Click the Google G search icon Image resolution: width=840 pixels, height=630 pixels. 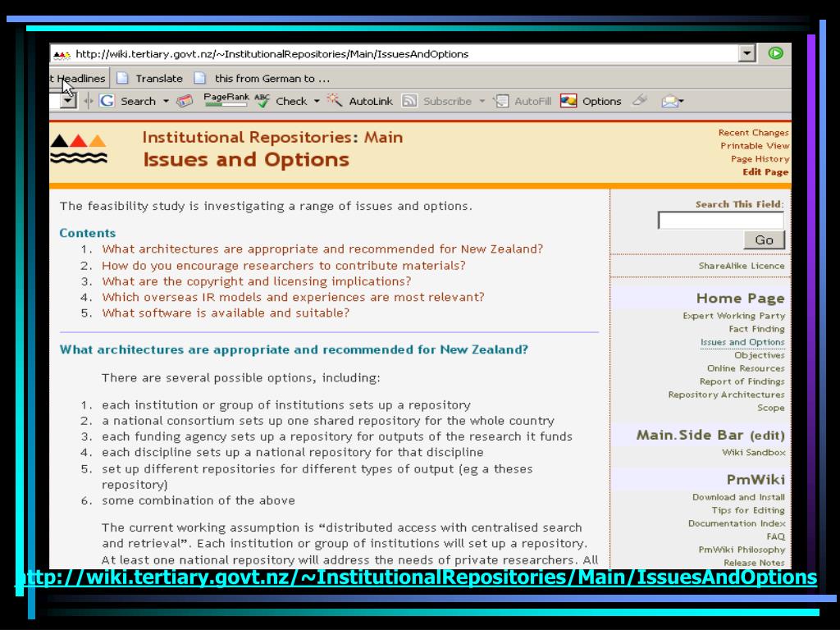tap(107, 101)
